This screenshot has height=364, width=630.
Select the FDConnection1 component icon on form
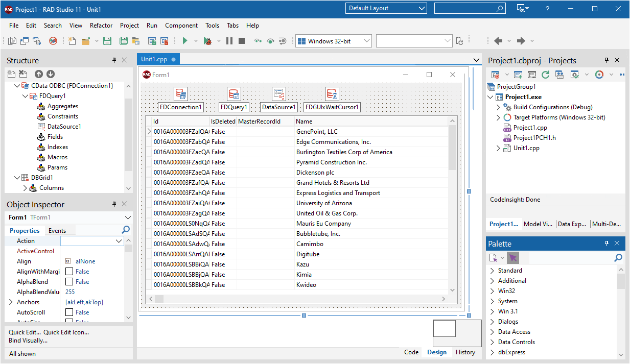(181, 93)
